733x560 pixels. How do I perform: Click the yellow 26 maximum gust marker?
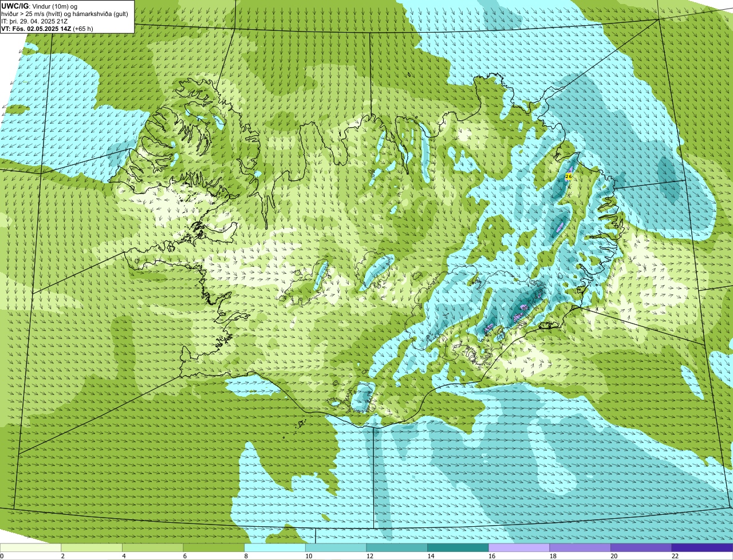569,176
